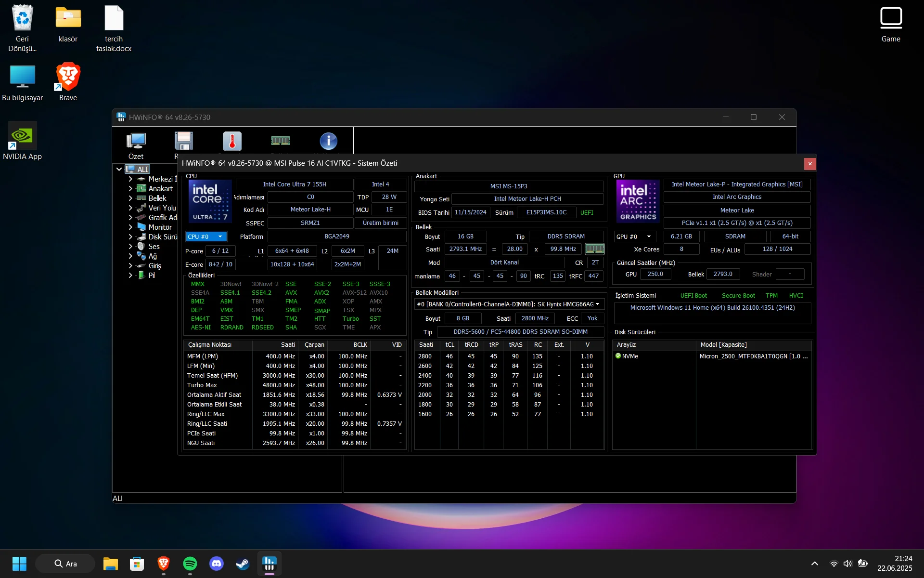
Task: Open Steam from the taskbar
Action: coord(243,564)
